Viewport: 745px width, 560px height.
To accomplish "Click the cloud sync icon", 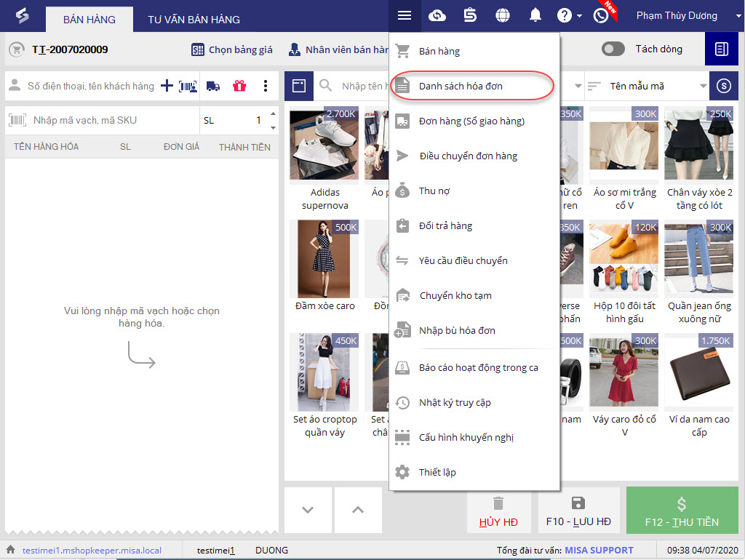I will (x=437, y=15).
